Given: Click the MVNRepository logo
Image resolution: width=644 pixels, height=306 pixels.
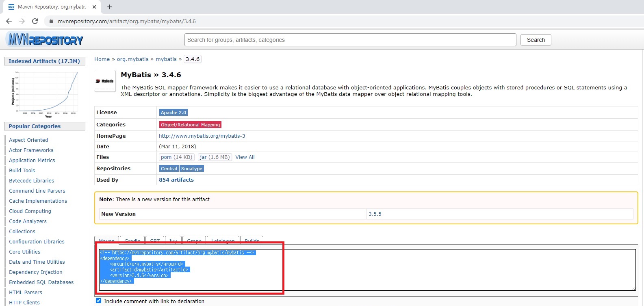Looking at the screenshot, I should [x=45, y=40].
